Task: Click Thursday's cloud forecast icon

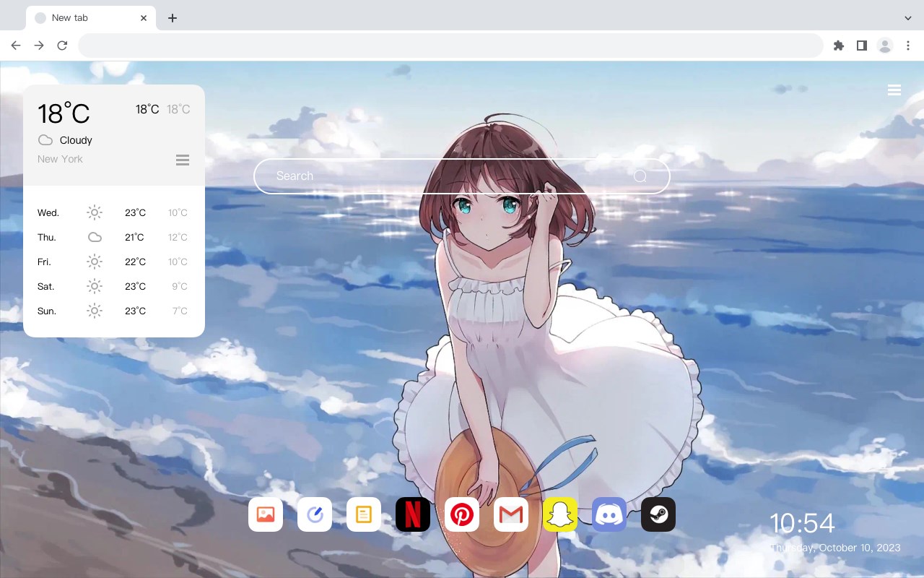Action: pyautogui.click(x=95, y=237)
